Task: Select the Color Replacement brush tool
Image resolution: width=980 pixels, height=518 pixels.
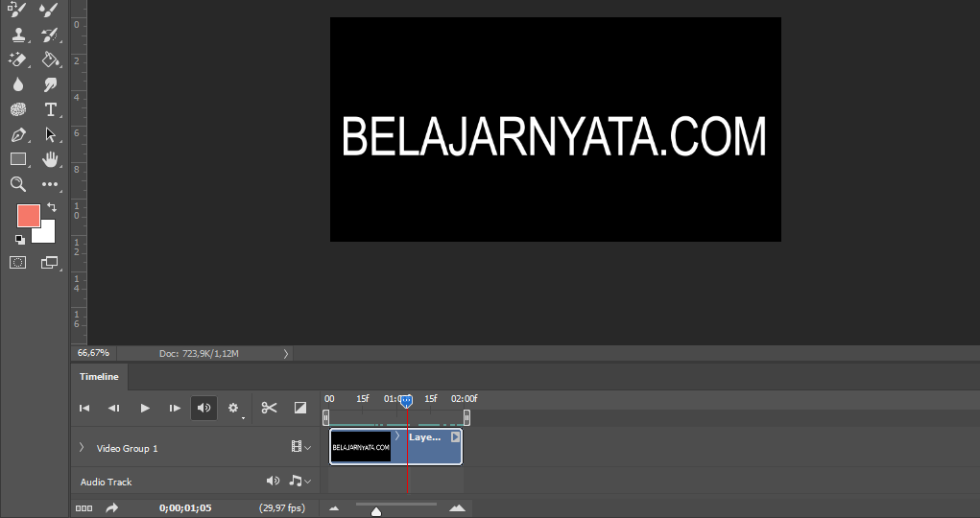Action: point(17,10)
